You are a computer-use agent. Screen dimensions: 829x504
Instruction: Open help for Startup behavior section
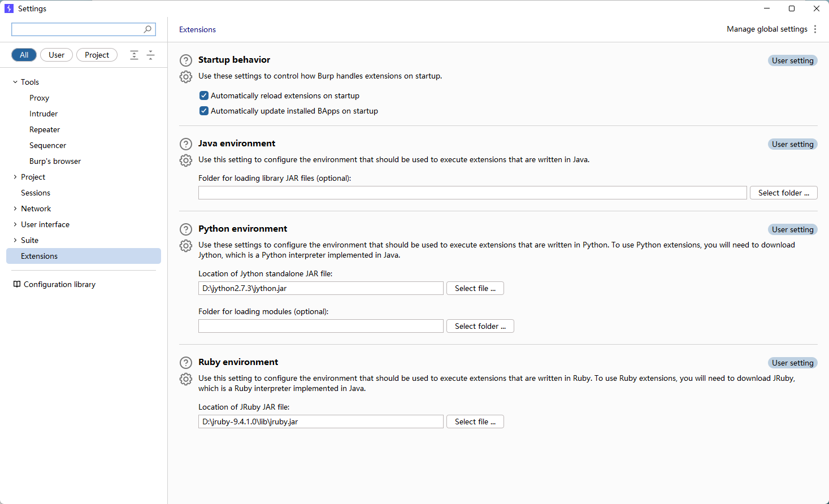(x=186, y=60)
